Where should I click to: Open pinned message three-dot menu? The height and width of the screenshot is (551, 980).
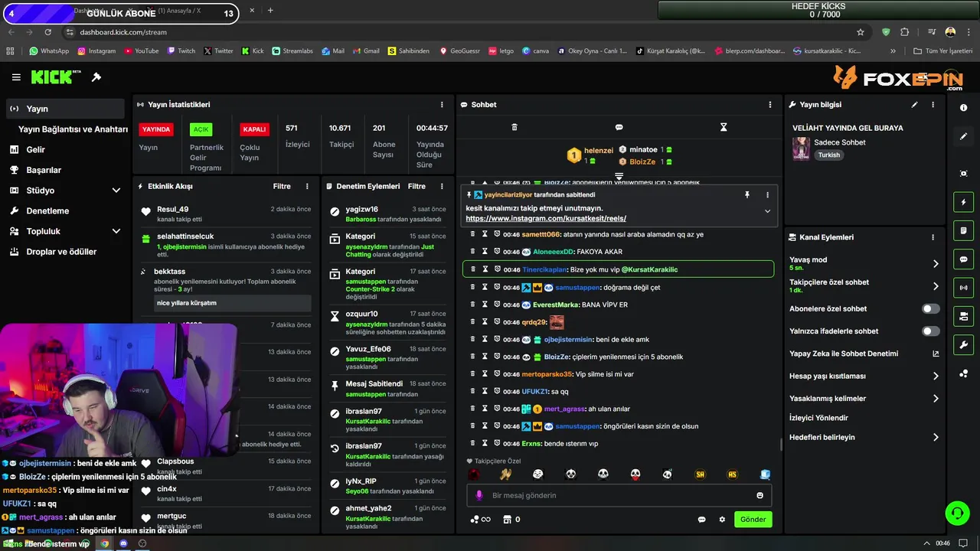click(x=767, y=195)
